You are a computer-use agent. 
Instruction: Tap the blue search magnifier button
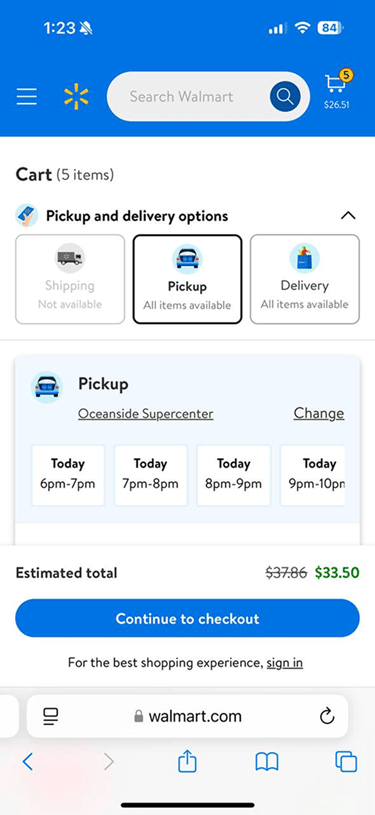point(285,96)
